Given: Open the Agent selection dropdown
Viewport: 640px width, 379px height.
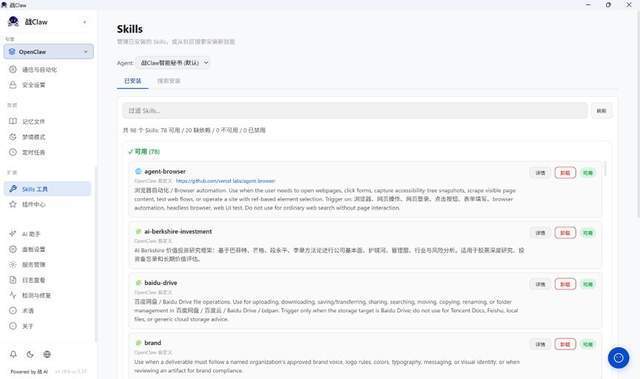Looking at the screenshot, I should [173, 63].
